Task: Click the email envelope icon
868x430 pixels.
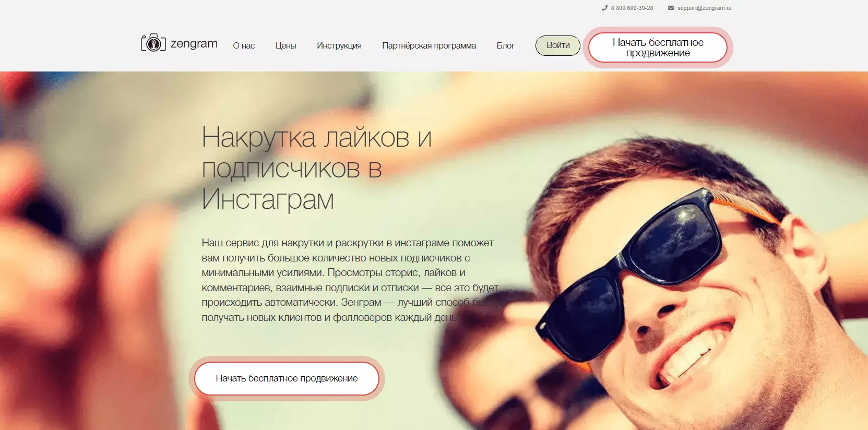Action: [x=671, y=8]
